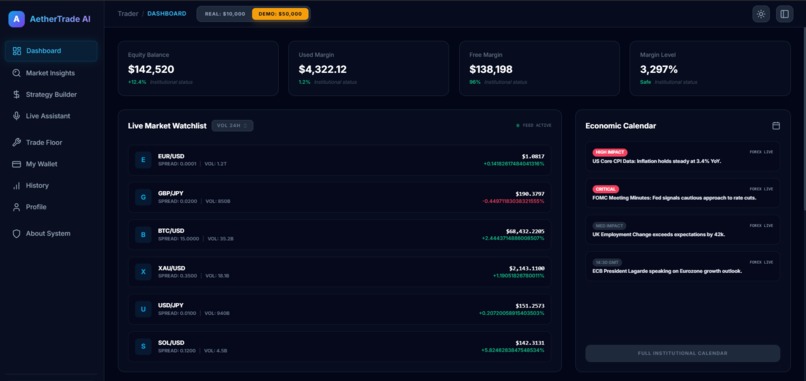Image resolution: width=806 pixels, height=381 pixels.
Task: Click the AetherTrade AI logo icon
Action: (x=16, y=19)
